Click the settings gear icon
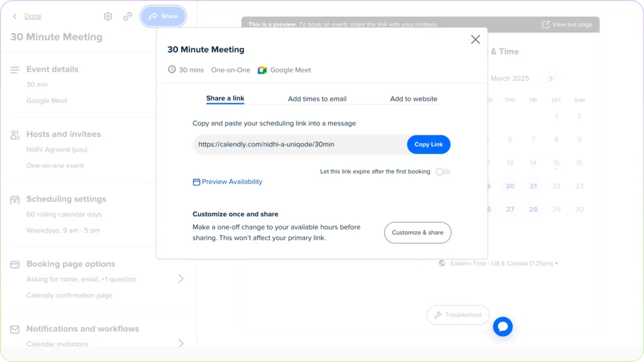Image resolution: width=644 pixels, height=362 pixels. coord(108,16)
